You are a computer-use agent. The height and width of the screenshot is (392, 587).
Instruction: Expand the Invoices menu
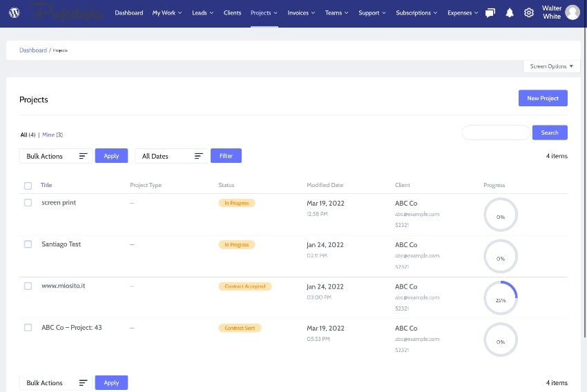(301, 12)
